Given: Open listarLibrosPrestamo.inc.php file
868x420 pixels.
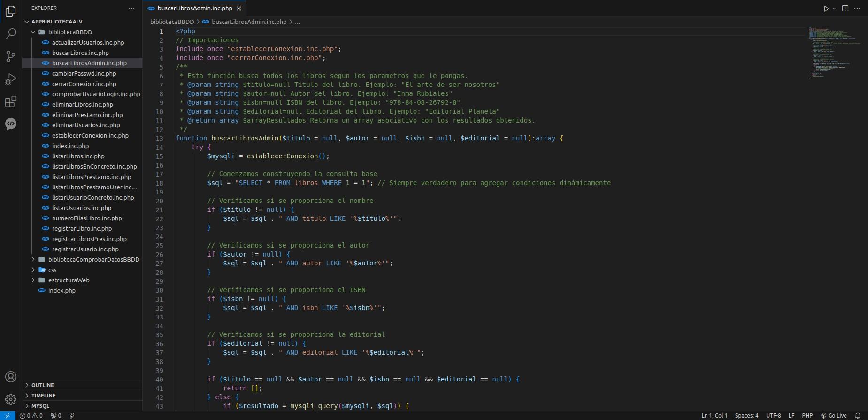Looking at the screenshot, I should (82, 177).
